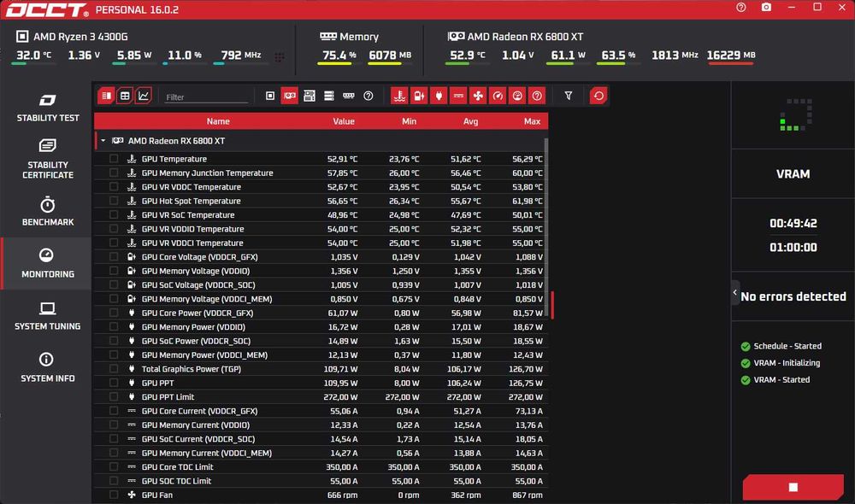
Task: Collapse the right test panel chevron
Action: [x=735, y=293]
